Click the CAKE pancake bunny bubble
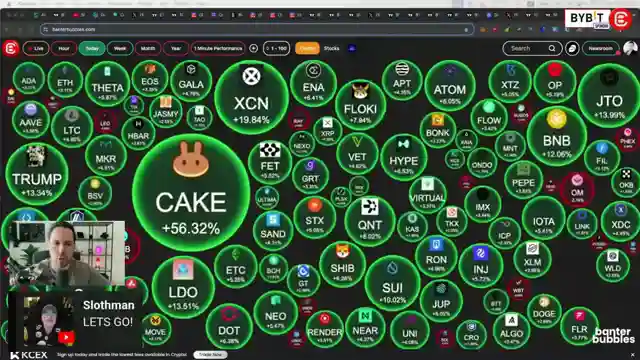This screenshot has width=640, height=360. 191,193
